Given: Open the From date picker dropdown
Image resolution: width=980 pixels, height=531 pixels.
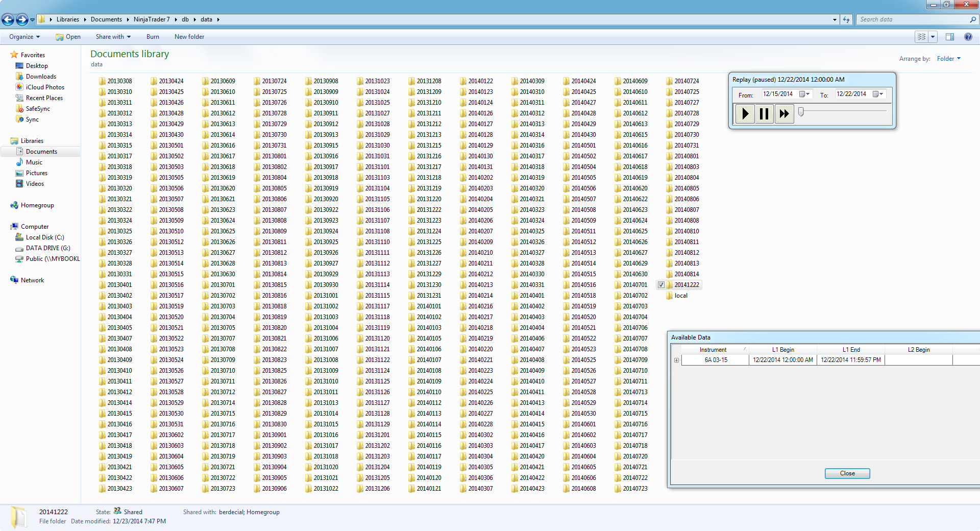Looking at the screenshot, I should [805, 94].
